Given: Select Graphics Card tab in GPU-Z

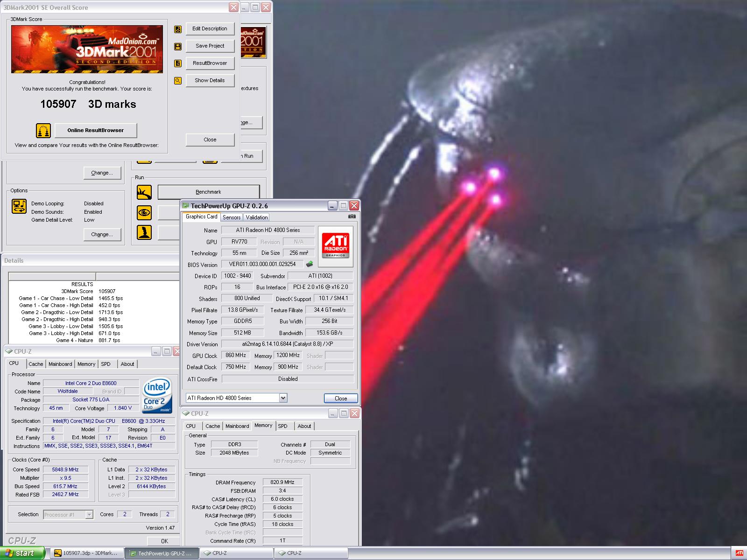Looking at the screenshot, I should [202, 217].
